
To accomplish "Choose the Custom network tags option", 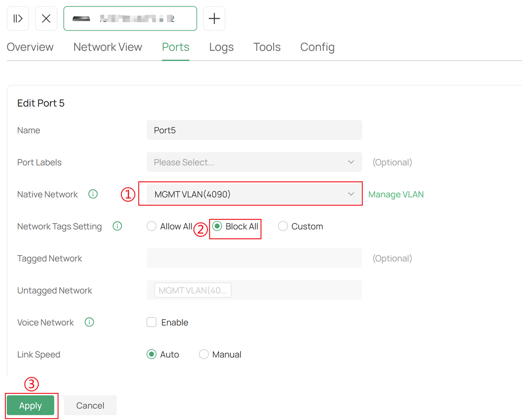I will click(x=283, y=226).
